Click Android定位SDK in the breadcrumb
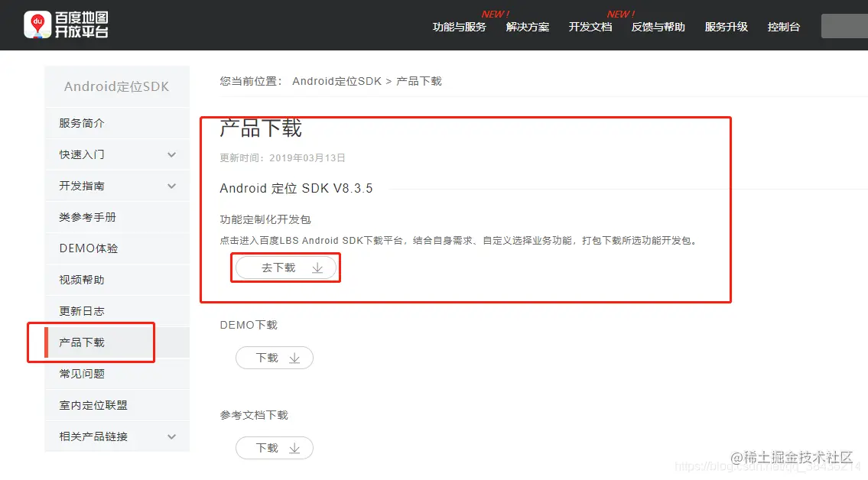 (336, 81)
